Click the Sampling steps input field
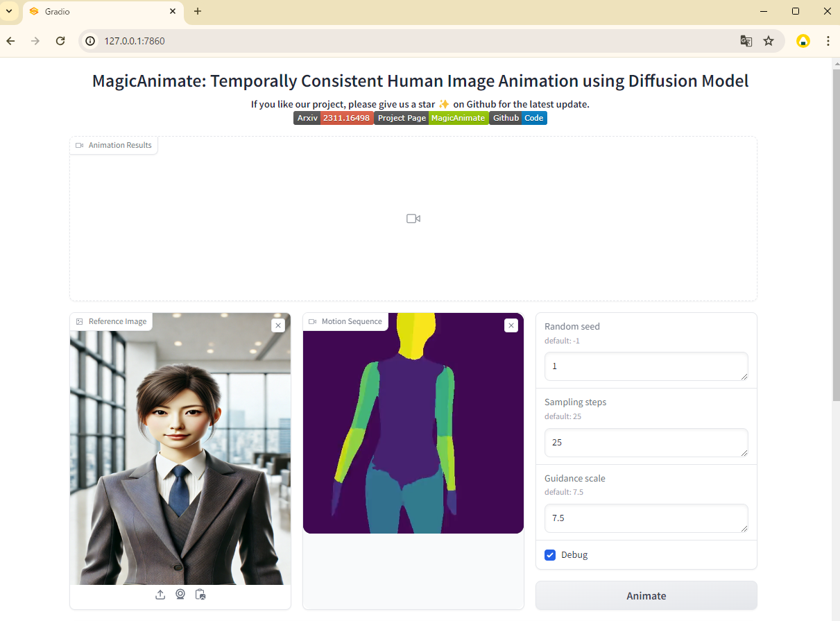 coord(646,443)
